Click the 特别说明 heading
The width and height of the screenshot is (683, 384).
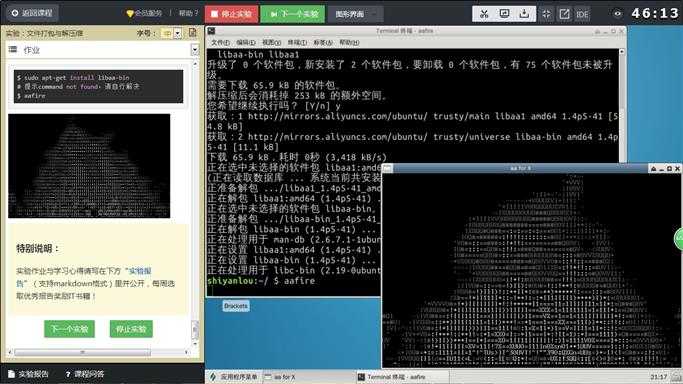[x=37, y=249]
